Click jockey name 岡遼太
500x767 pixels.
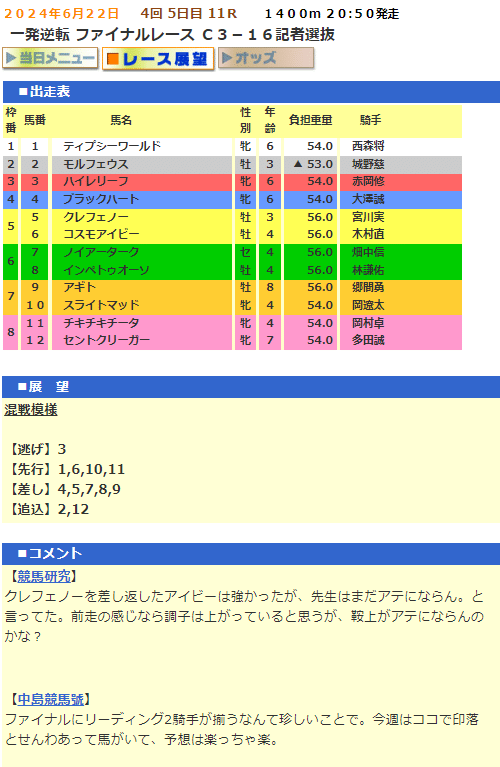pos(368,305)
